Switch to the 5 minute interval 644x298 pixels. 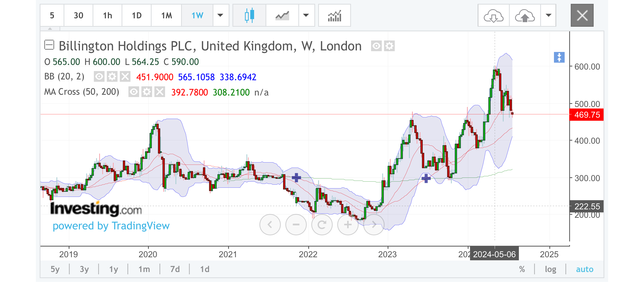coord(52,15)
